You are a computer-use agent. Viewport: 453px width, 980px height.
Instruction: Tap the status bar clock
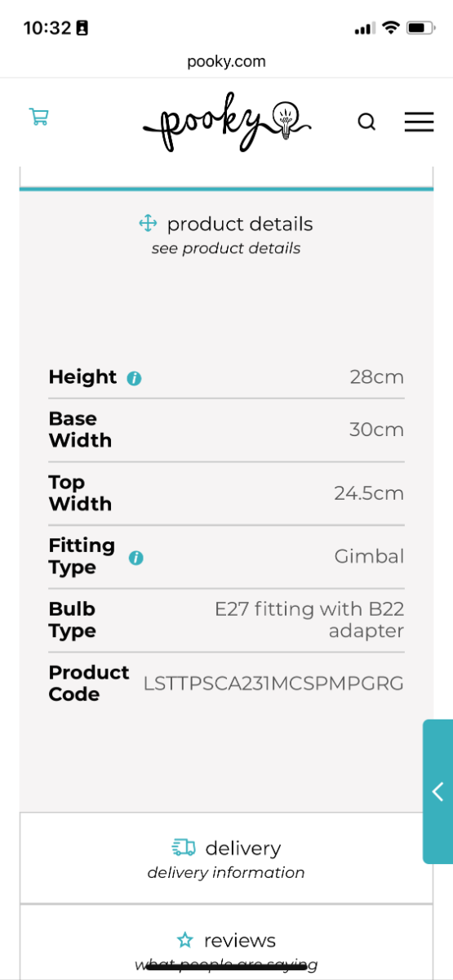47,28
